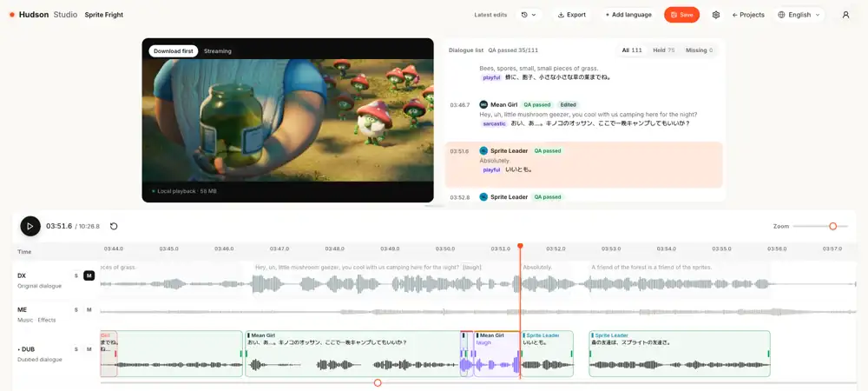The width and height of the screenshot is (868, 391).
Task: Select Sprite Leader 森の友達は dub clip
Action: pyautogui.click(x=680, y=354)
